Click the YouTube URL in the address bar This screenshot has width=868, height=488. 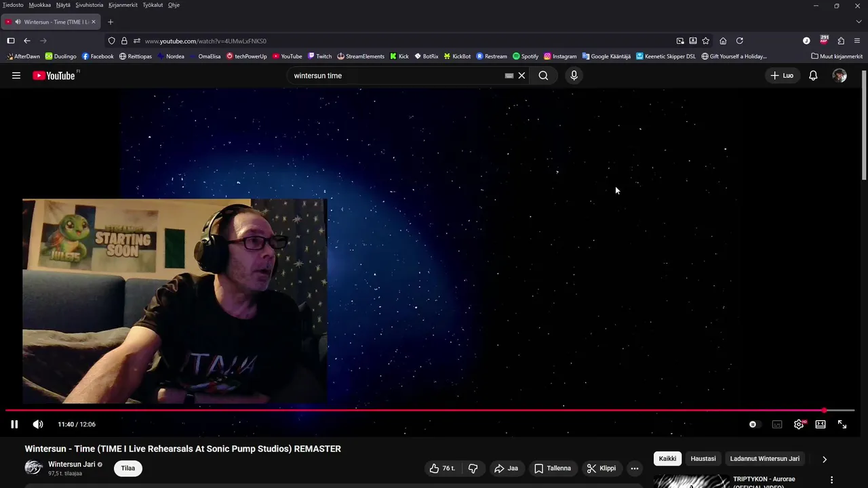pyautogui.click(x=205, y=41)
